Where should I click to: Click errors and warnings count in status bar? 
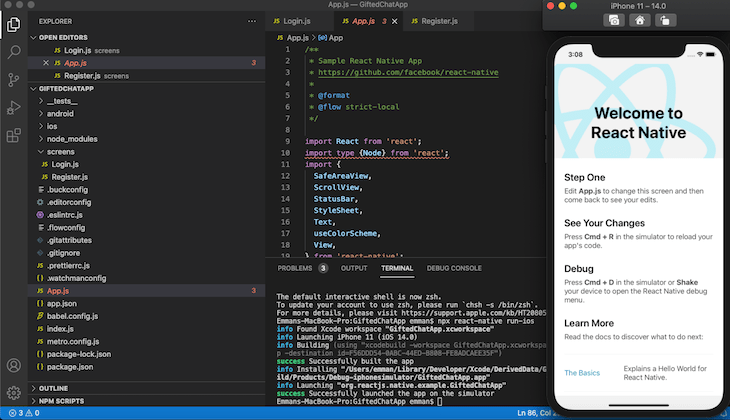[24, 413]
